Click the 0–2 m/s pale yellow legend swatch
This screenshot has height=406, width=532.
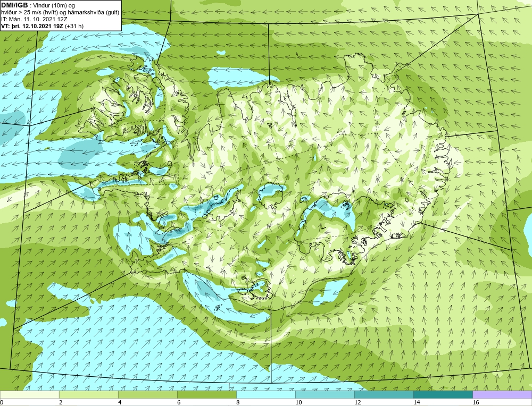tap(29, 394)
